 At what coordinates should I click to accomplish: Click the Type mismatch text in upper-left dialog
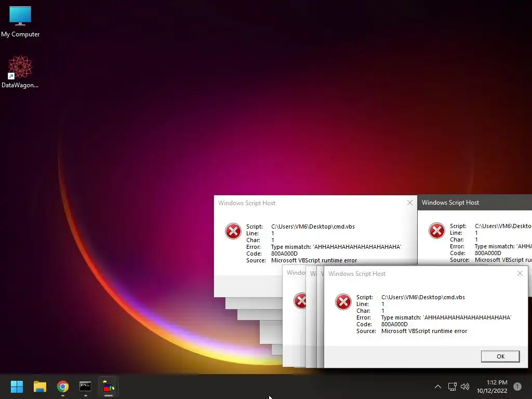[336, 247]
